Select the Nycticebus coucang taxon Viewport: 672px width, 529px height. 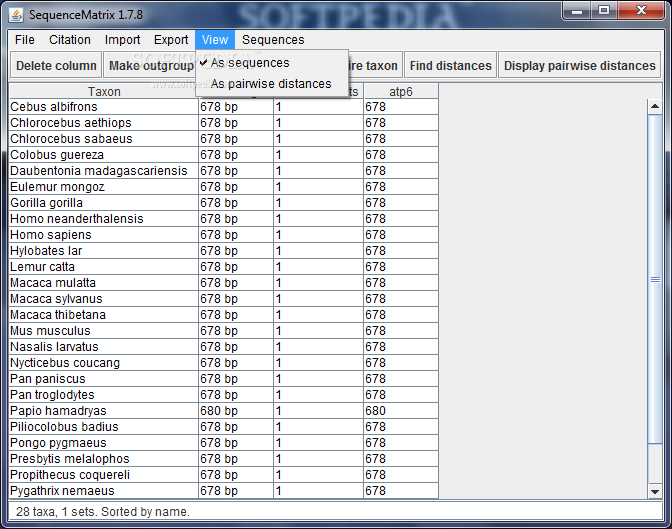(x=103, y=363)
